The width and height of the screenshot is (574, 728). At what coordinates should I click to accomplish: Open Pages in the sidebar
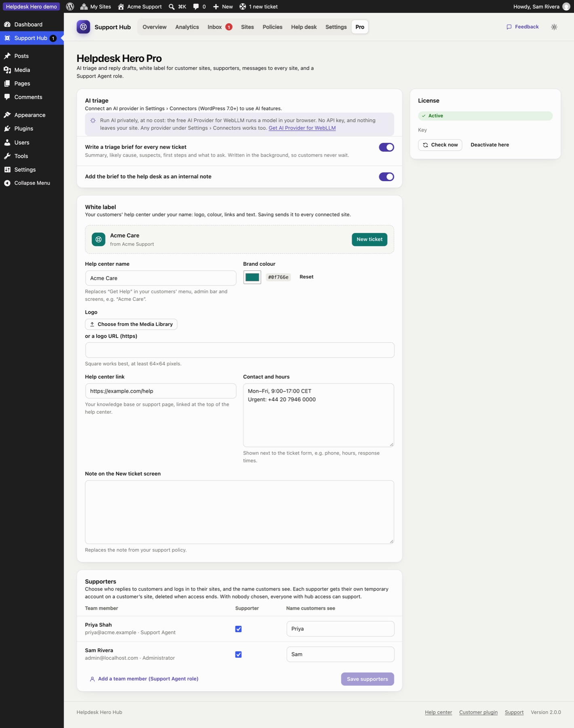[32, 83]
